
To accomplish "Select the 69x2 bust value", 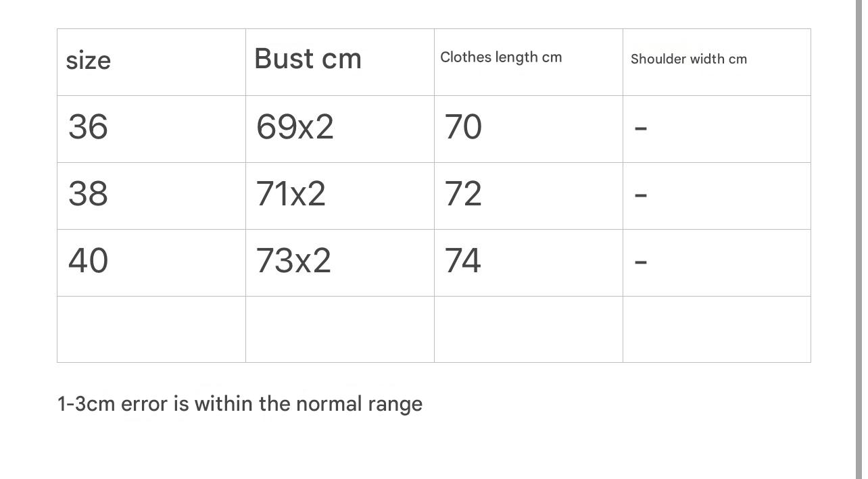I will click(x=295, y=127).
